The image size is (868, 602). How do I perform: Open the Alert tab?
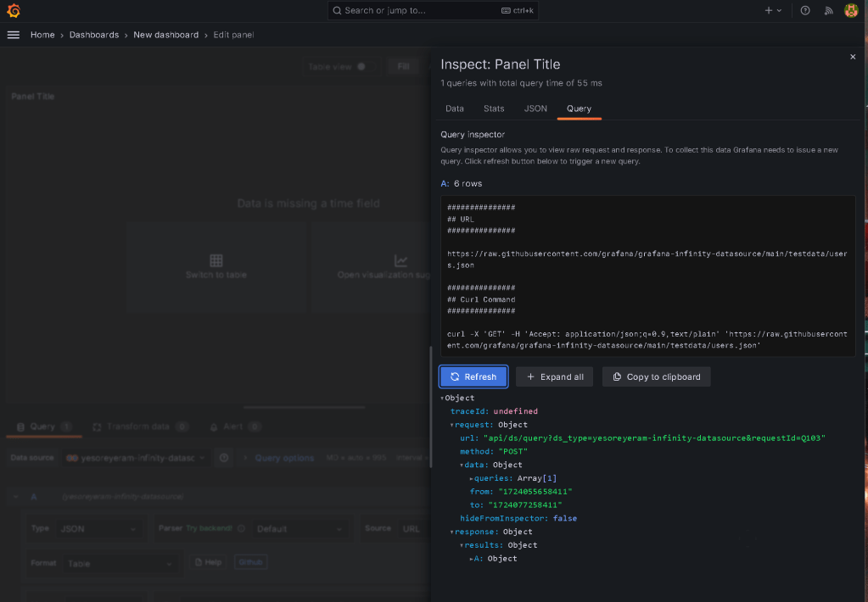235,426
